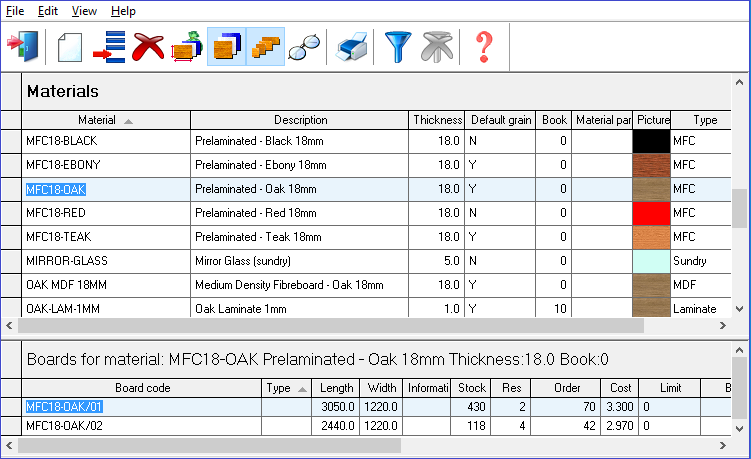The width and height of the screenshot is (751, 459).
Task: Toggle the stepped offcuts view button
Action: coord(265,47)
